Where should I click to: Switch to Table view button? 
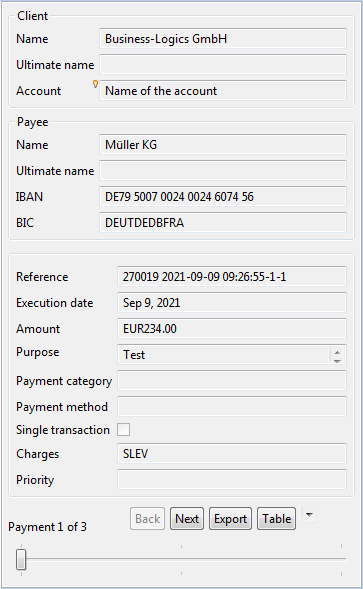click(x=277, y=519)
